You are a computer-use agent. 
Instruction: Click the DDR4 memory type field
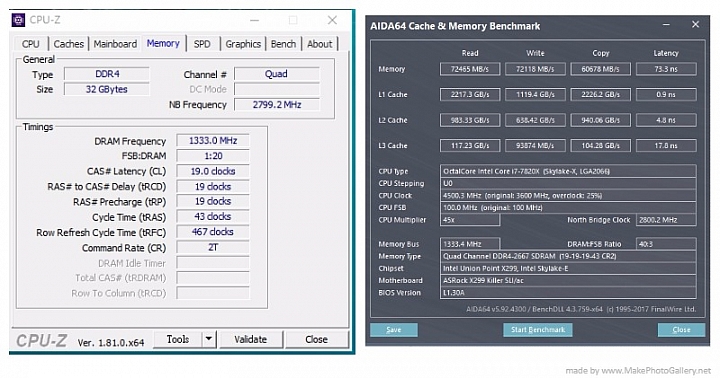(x=107, y=74)
